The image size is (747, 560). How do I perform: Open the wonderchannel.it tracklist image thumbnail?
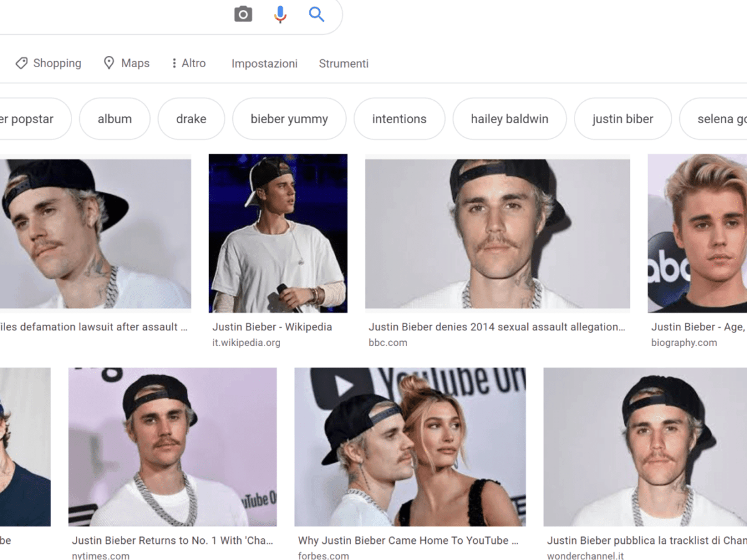(645, 447)
